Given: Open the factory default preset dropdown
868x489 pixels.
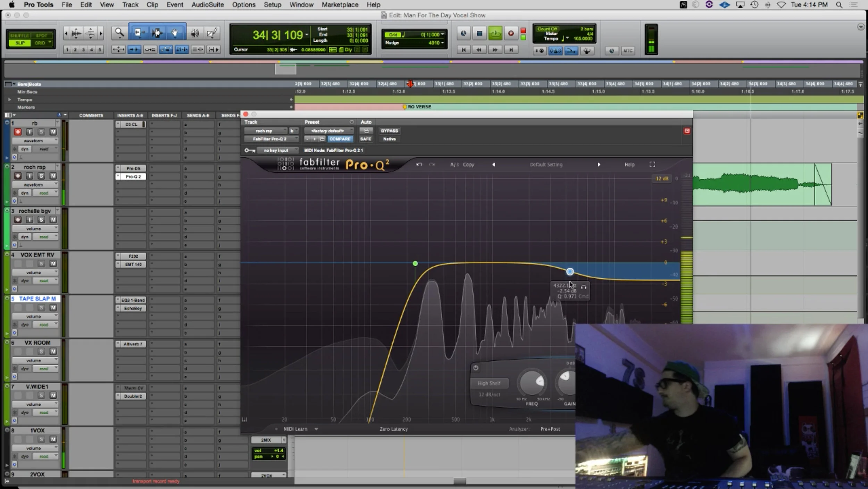Looking at the screenshot, I should pyautogui.click(x=328, y=131).
